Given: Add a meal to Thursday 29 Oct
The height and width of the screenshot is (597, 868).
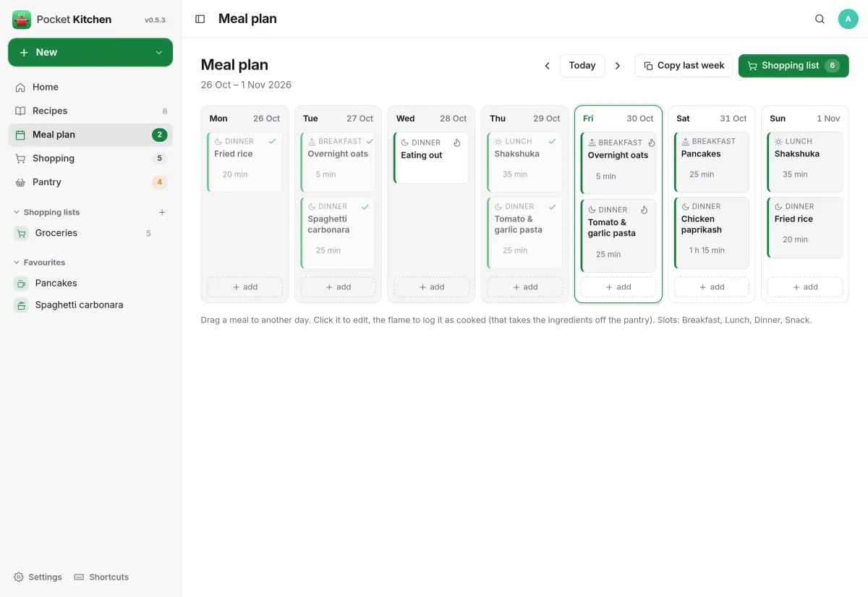Looking at the screenshot, I should click(x=524, y=287).
